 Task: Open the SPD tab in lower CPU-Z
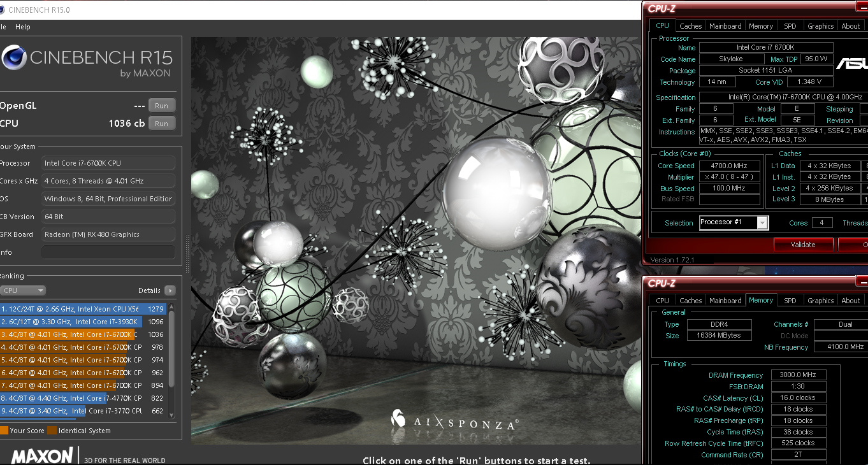pos(790,301)
